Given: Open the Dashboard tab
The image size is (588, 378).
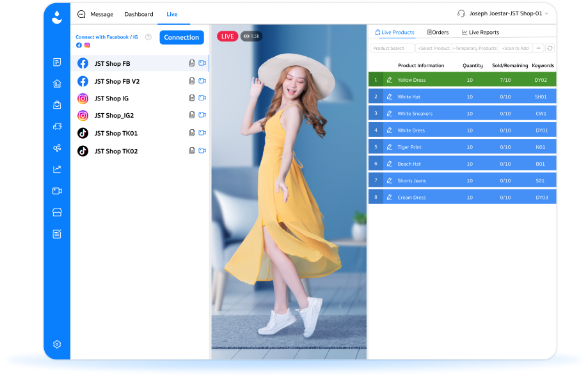Looking at the screenshot, I should coord(139,14).
